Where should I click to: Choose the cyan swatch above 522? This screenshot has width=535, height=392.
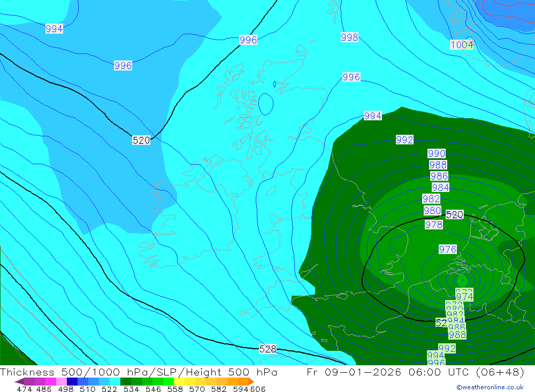(115, 381)
